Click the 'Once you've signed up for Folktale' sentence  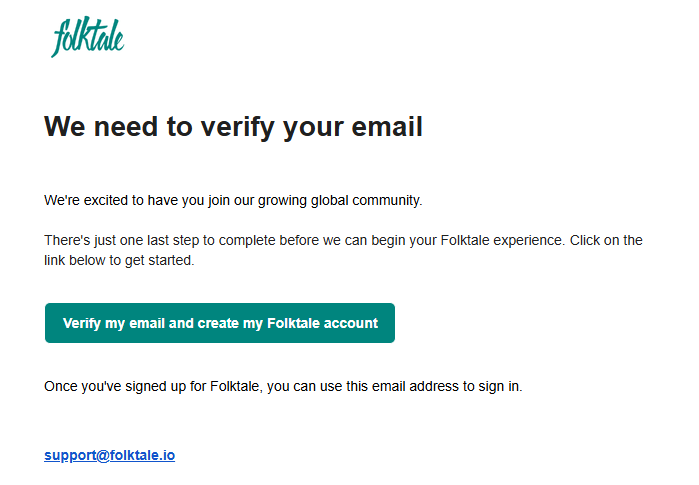[283, 386]
